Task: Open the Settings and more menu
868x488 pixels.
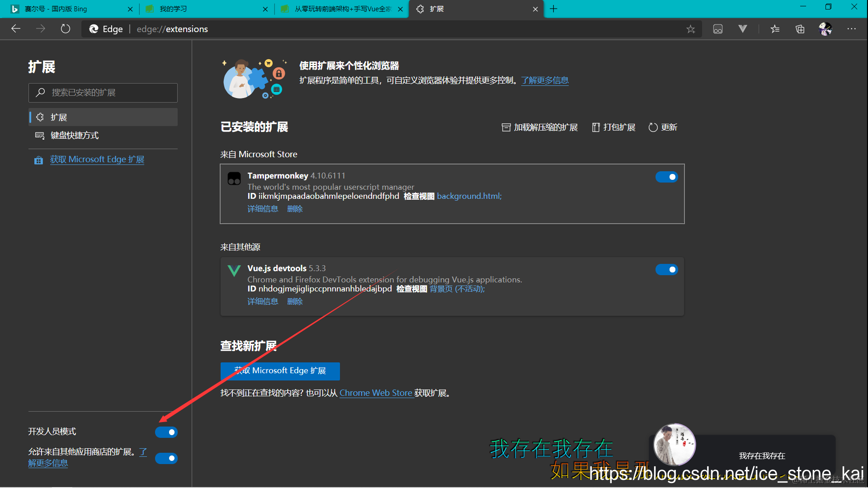Action: tap(851, 28)
